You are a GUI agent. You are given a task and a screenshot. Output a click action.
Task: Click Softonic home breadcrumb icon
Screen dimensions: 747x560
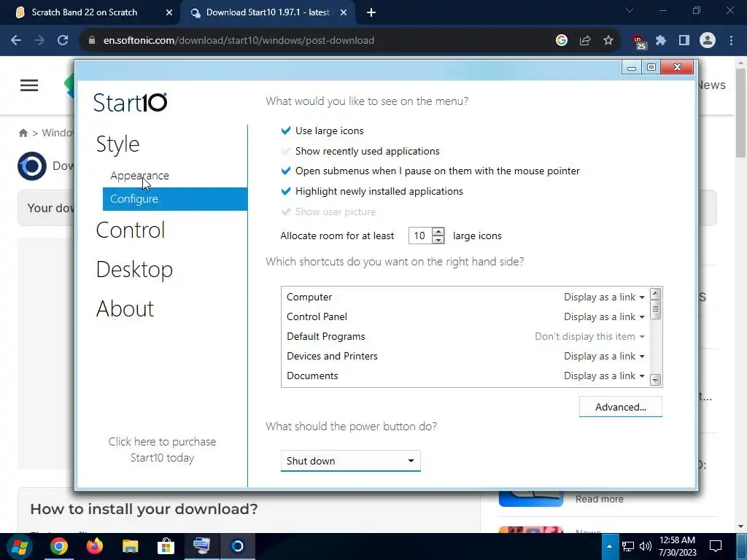[23, 133]
